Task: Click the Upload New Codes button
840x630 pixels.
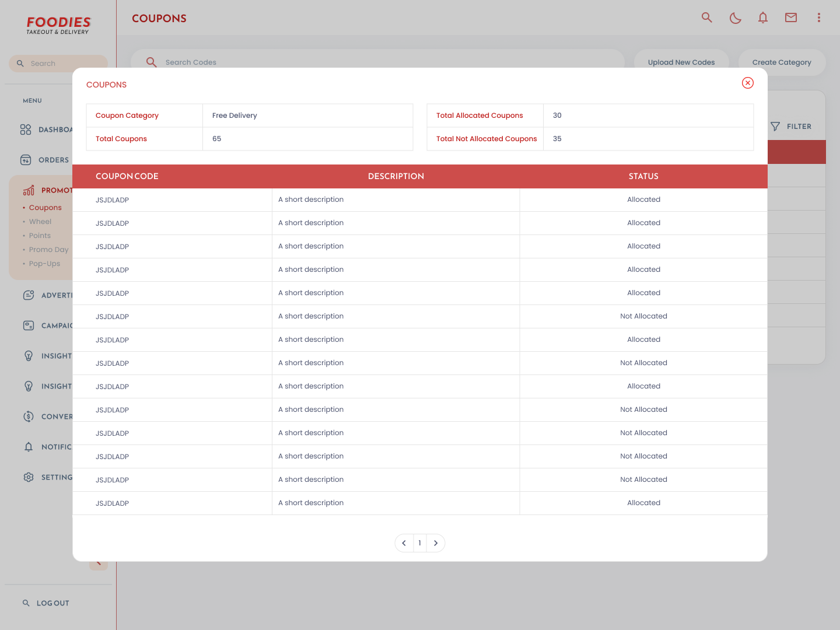Action: coord(681,62)
